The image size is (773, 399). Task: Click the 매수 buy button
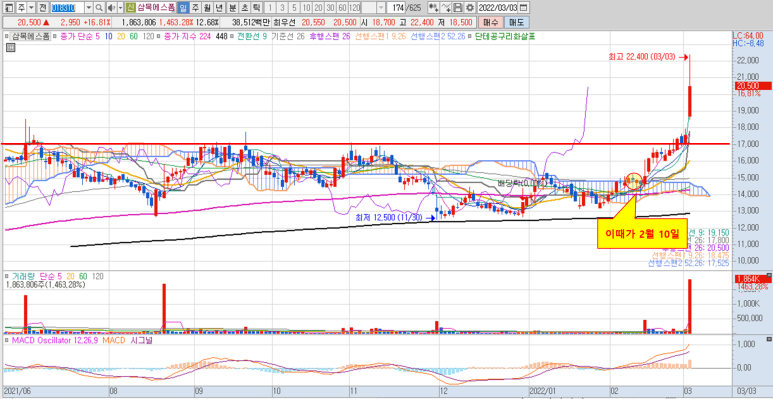point(491,22)
